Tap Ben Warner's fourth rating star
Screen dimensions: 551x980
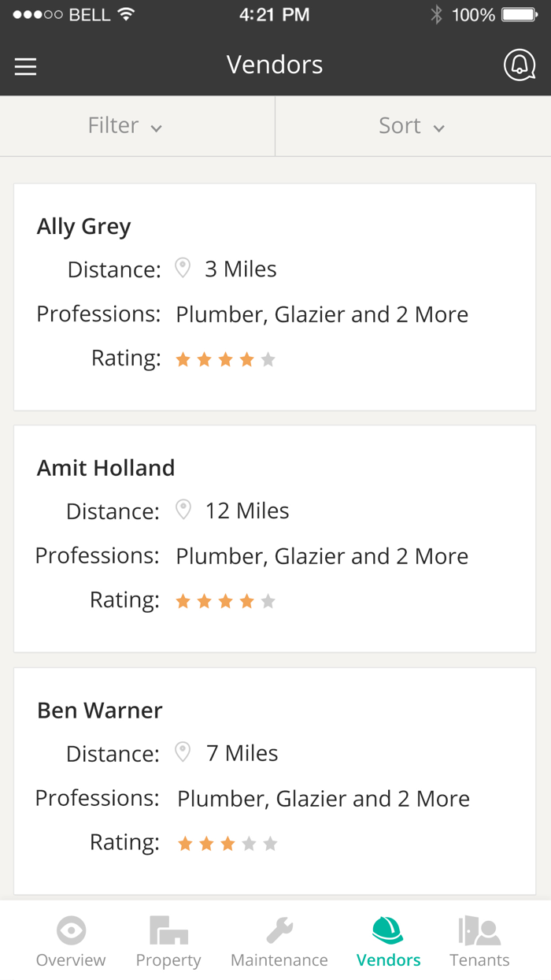[250, 844]
